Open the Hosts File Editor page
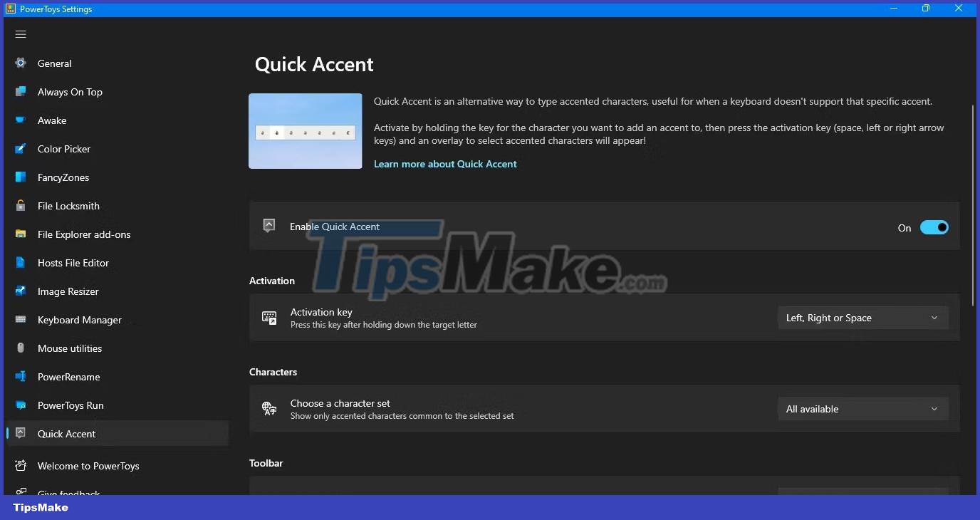Screen dimensions: 980x520 pyautogui.click(x=21, y=263)
